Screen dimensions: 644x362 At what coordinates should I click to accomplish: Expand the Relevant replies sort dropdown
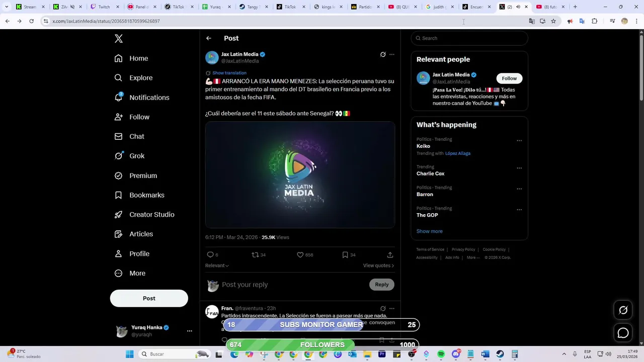point(217,265)
